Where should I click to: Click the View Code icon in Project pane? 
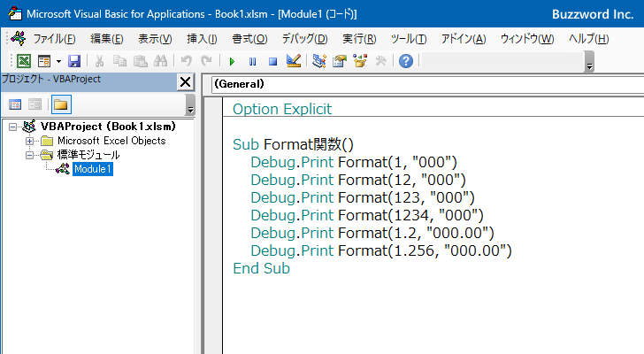pos(15,104)
